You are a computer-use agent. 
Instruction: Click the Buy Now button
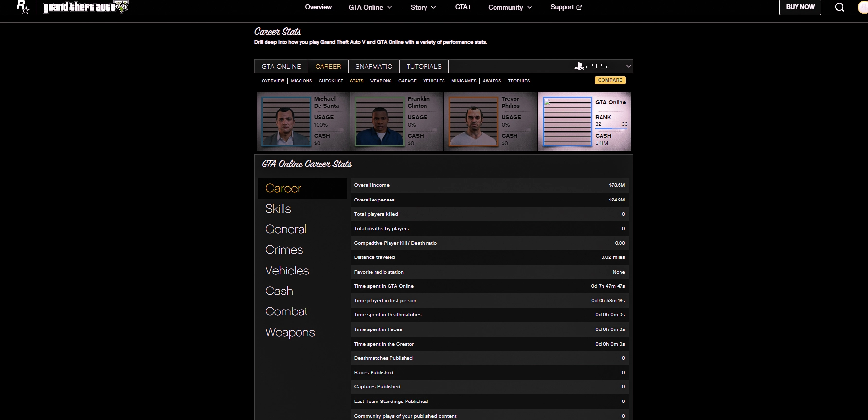point(800,7)
